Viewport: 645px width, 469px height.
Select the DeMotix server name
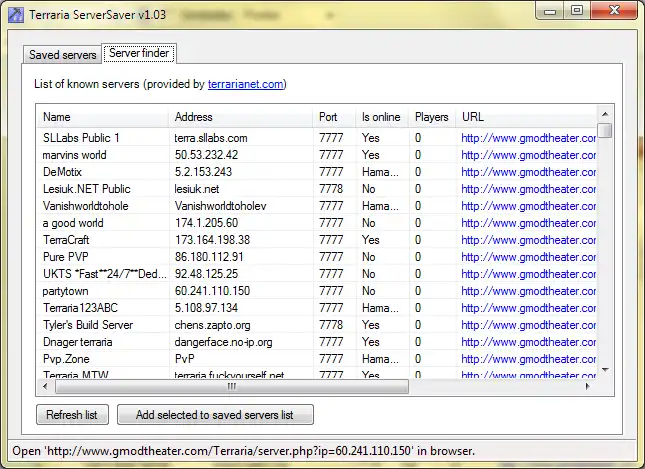(63, 172)
